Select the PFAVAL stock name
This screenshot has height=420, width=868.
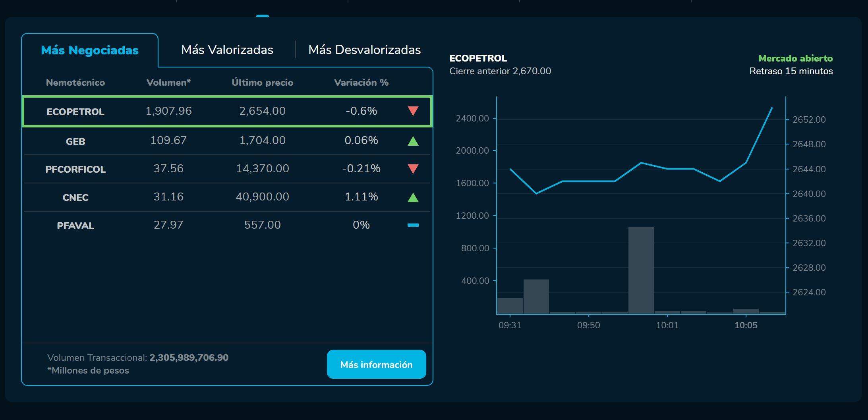tap(75, 226)
